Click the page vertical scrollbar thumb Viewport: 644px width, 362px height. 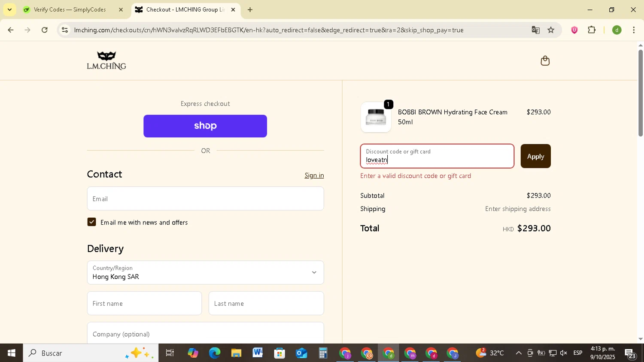[641, 93]
